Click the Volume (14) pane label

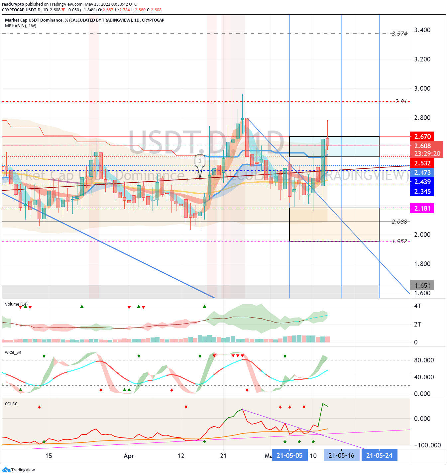click(x=16, y=304)
